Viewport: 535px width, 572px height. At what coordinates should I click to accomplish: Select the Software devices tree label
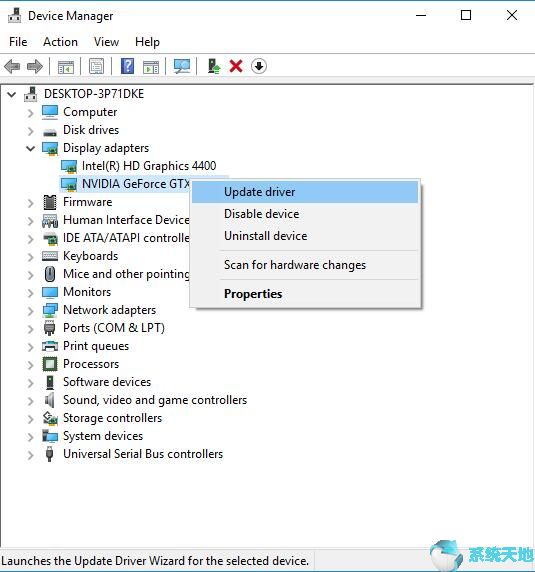[x=107, y=382]
